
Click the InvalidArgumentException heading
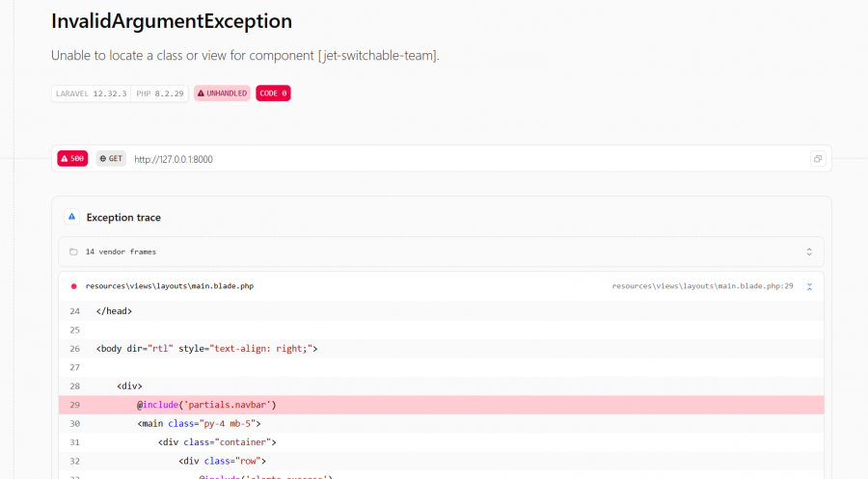pyautogui.click(x=172, y=21)
